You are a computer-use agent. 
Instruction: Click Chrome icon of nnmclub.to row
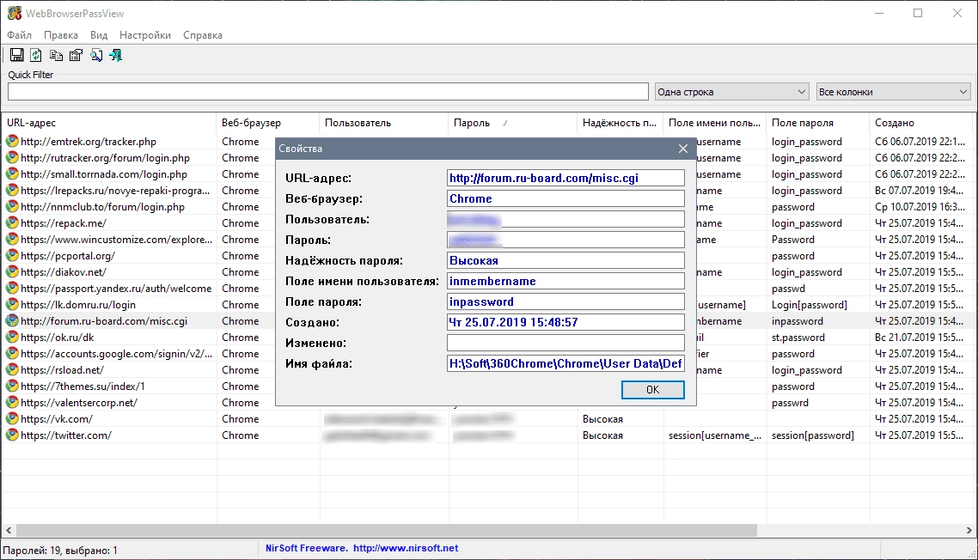[12, 206]
